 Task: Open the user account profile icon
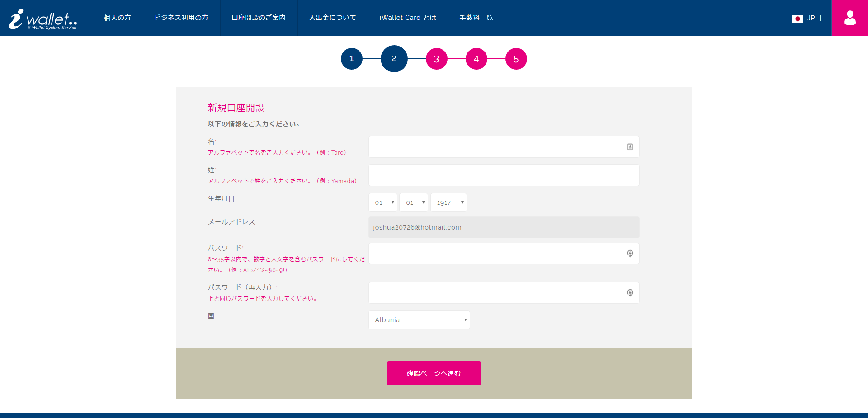849,18
